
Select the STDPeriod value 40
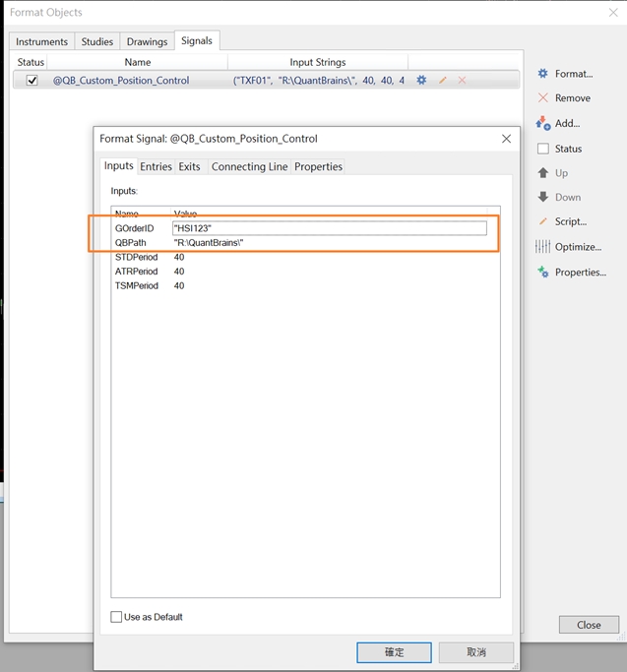(179, 257)
